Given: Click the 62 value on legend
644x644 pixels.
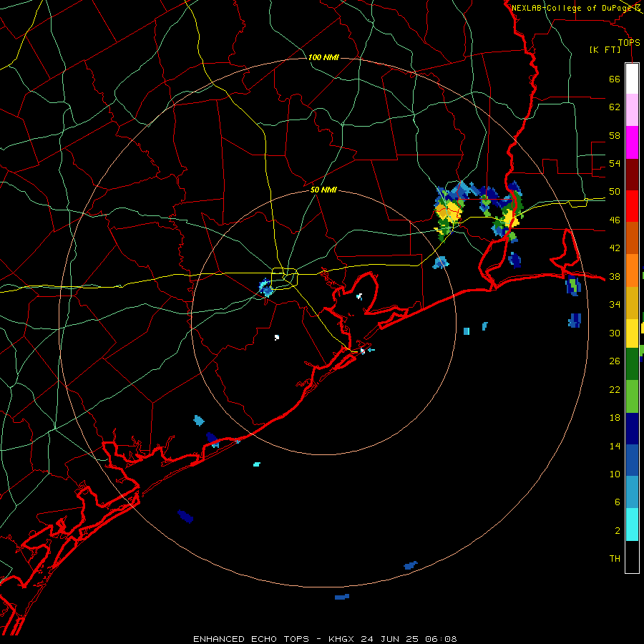Looking at the screenshot, I should pos(615,107).
